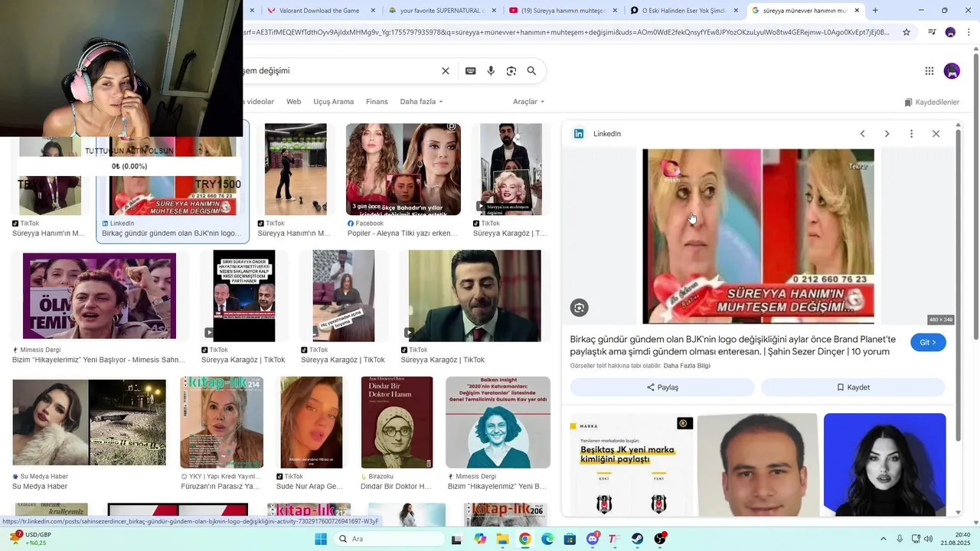Switch to 'O Eski Halinden Eser Yok' tab
This screenshot has height=551, width=980.
coord(684,11)
